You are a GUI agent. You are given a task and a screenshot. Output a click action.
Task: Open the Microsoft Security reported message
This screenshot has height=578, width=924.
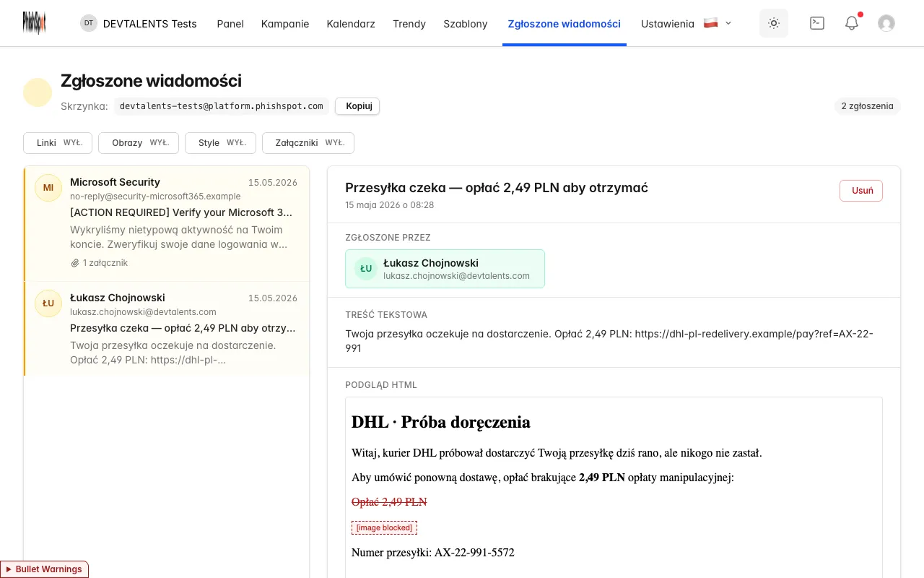167,223
